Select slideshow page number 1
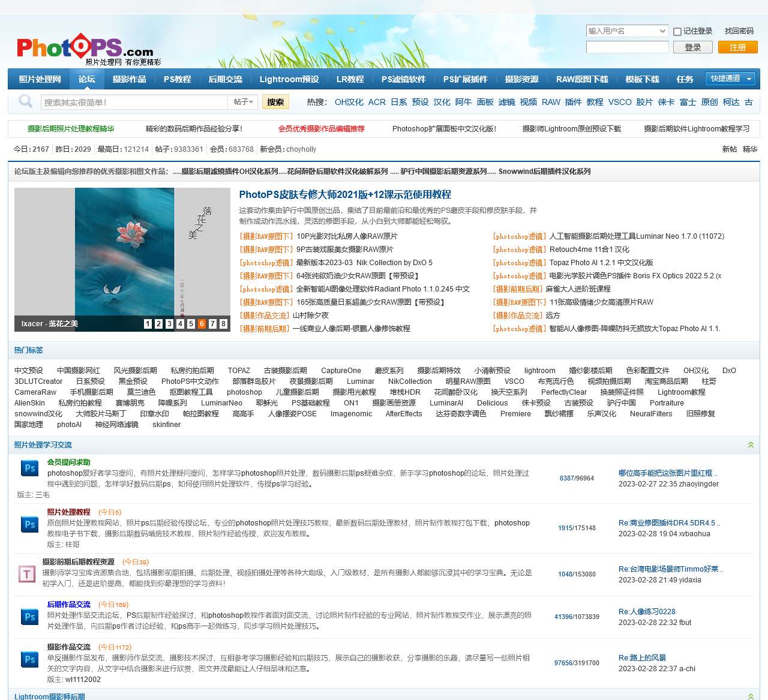 coord(148,324)
